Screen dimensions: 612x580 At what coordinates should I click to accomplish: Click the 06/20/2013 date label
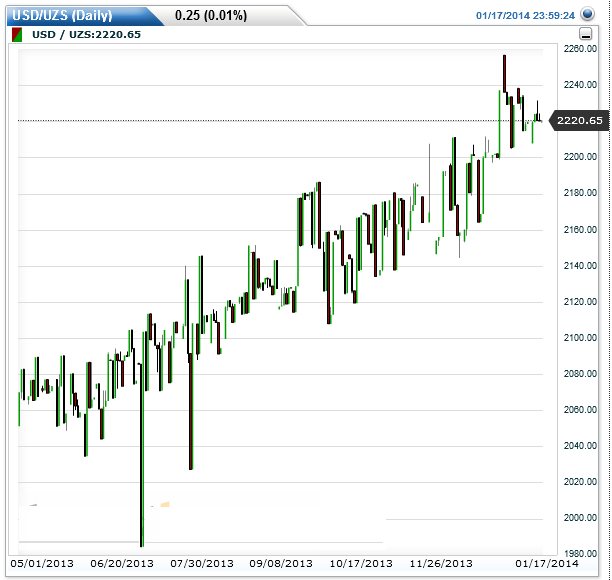click(122, 564)
